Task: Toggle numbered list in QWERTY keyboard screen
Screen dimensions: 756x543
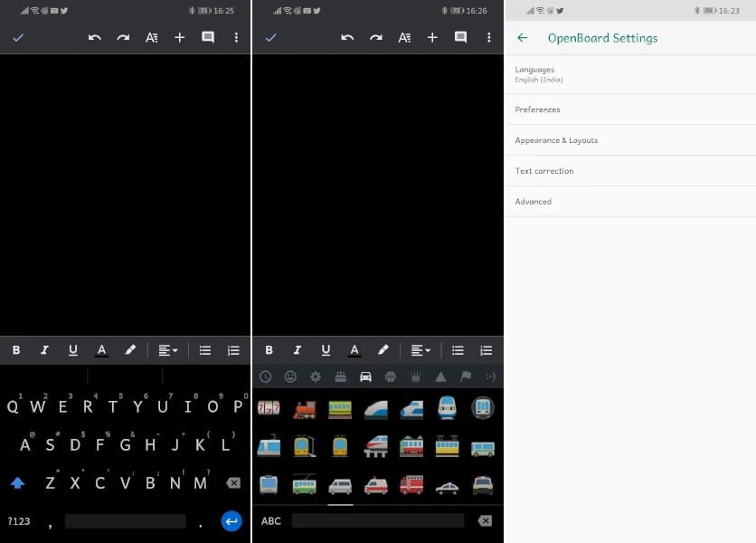Action: (233, 350)
